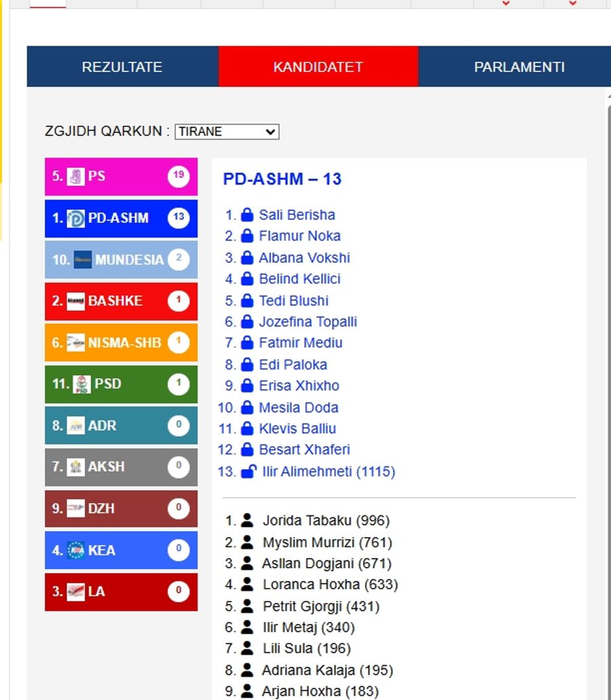Screen dimensions: 611x700
Task: Open the ZGJIDH QARKUN dropdown set to TIRANE
Action: point(227,132)
